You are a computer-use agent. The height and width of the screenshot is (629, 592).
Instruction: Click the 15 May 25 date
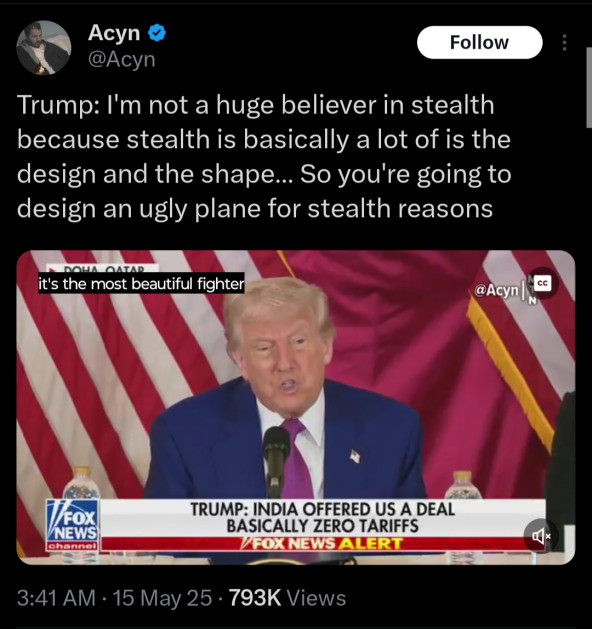pyautogui.click(x=162, y=598)
